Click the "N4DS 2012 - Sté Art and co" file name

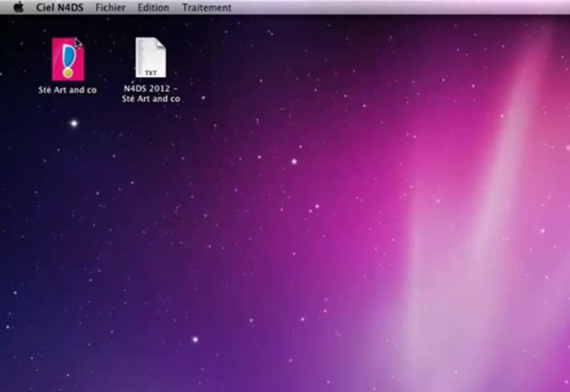(151, 94)
